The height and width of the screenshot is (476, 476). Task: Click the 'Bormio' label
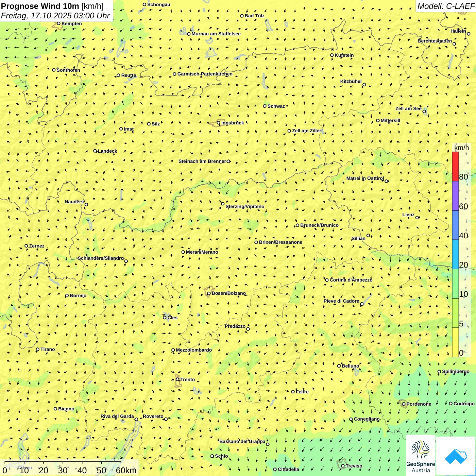pyautogui.click(x=78, y=295)
